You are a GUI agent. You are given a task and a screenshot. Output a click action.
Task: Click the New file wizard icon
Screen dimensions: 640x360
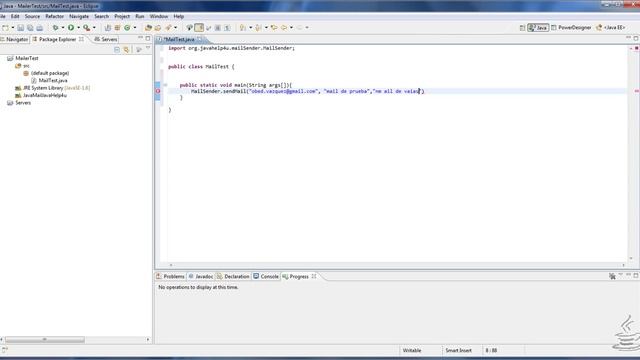[x=5, y=27]
